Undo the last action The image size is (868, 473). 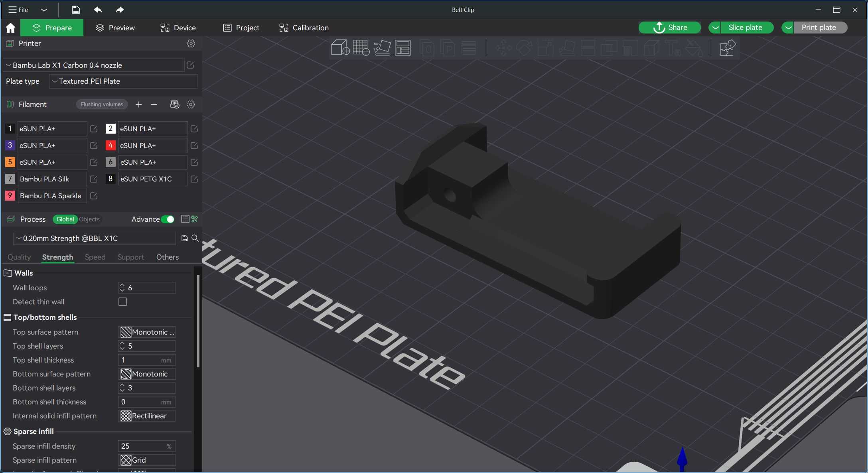point(98,10)
